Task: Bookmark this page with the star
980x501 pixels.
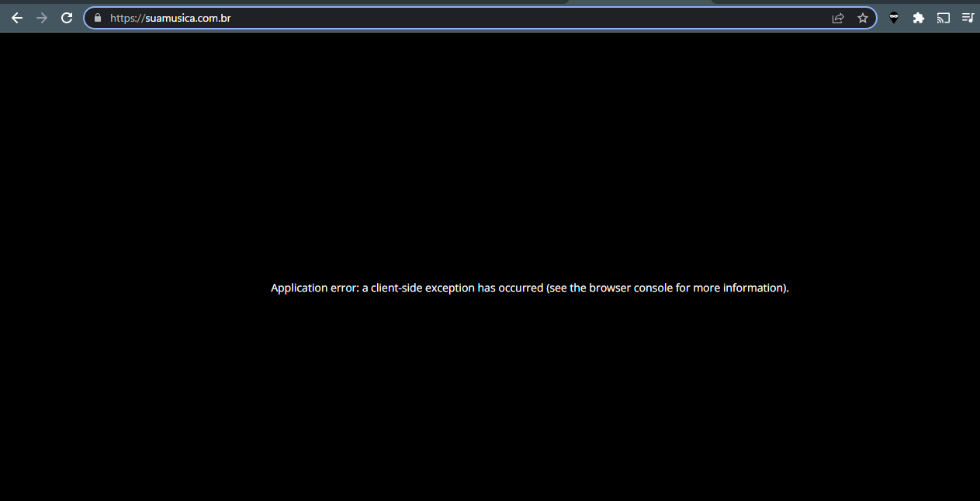Action: (x=863, y=17)
